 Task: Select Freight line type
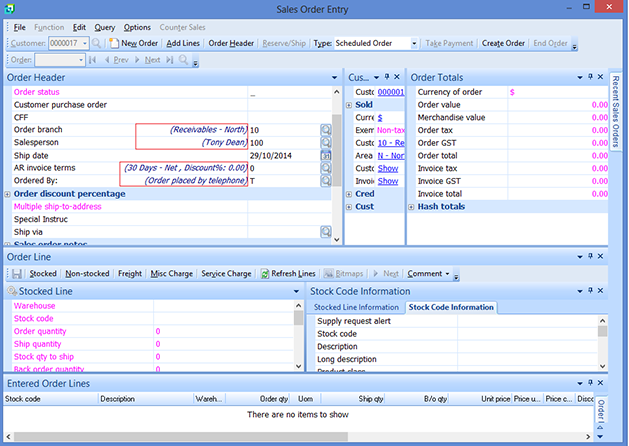click(x=130, y=274)
